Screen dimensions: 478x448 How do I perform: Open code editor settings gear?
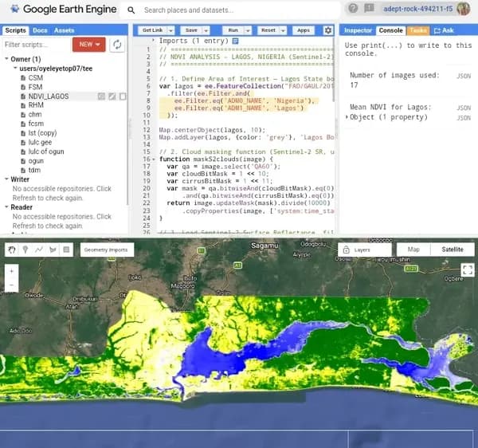328,30
